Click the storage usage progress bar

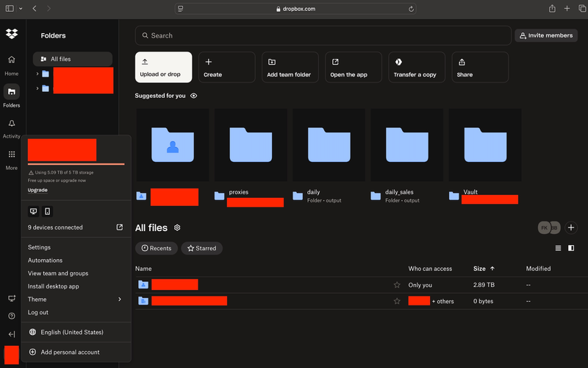coord(76,164)
